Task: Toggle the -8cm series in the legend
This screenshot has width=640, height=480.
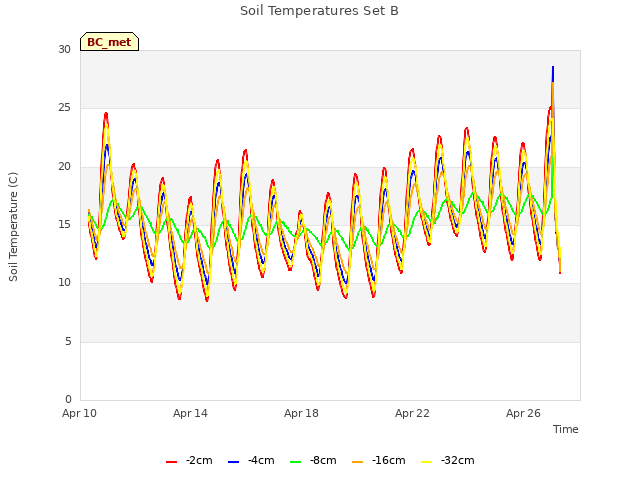Action: (x=313, y=461)
